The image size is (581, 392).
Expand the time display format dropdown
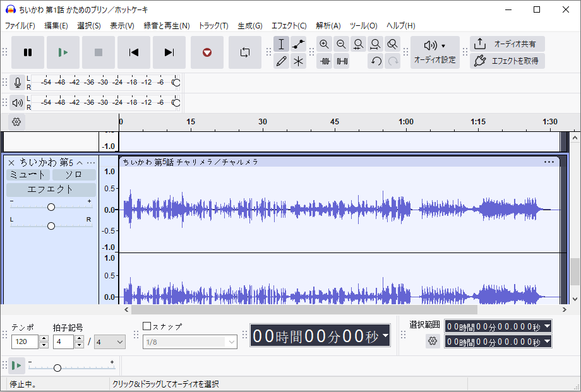[385, 336]
